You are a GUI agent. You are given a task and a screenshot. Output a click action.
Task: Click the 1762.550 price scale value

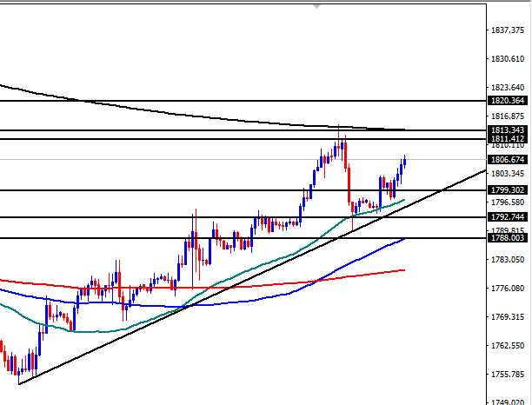(508, 346)
